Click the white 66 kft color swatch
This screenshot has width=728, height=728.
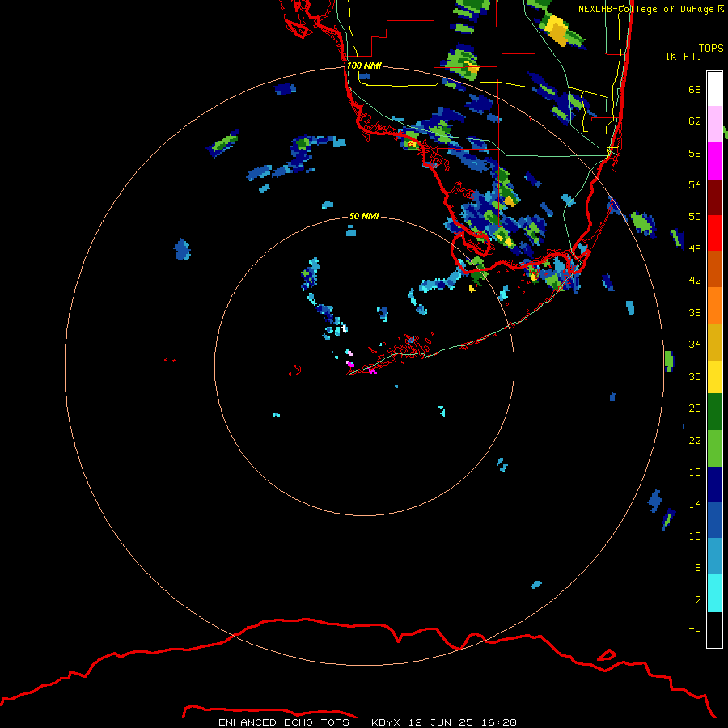pos(714,89)
